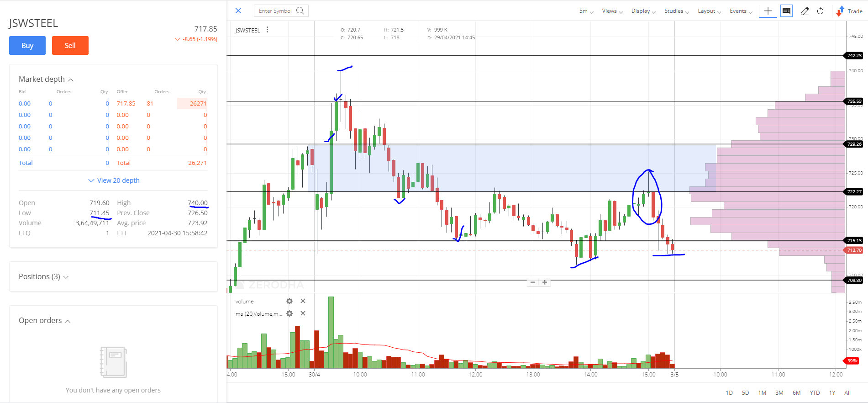
Task: Click the 729.26 price level label
Action: pyautogui.click(x=853, y=144)
